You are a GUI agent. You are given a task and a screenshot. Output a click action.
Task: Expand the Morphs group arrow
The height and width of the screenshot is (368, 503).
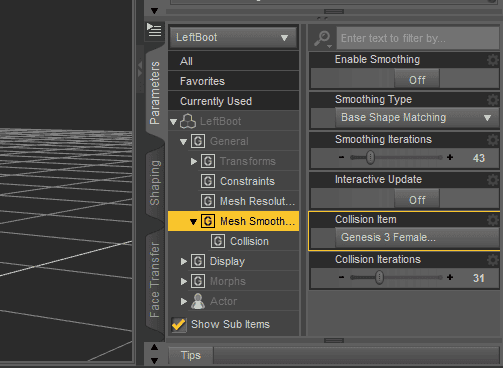pos(184,281)
